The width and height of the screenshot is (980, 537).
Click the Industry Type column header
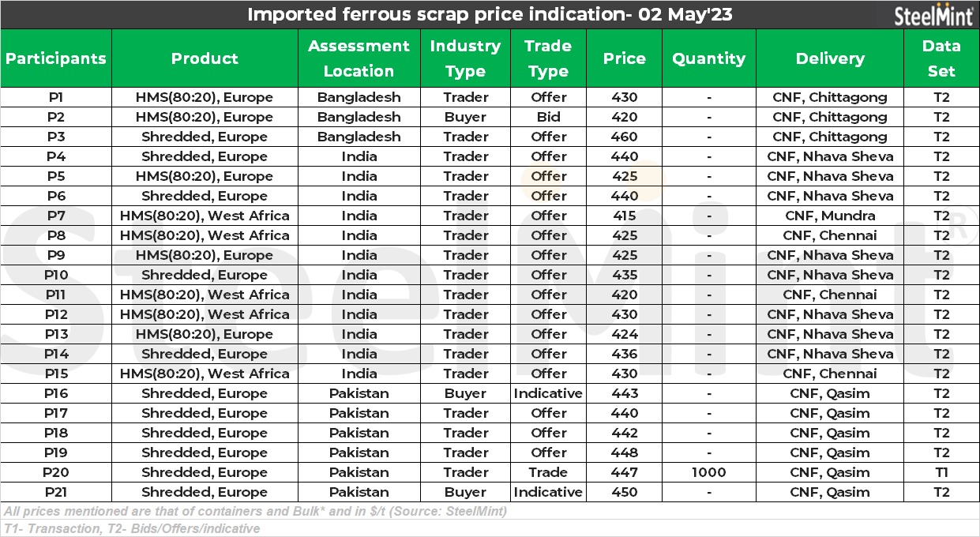click(x=465, y=58)
